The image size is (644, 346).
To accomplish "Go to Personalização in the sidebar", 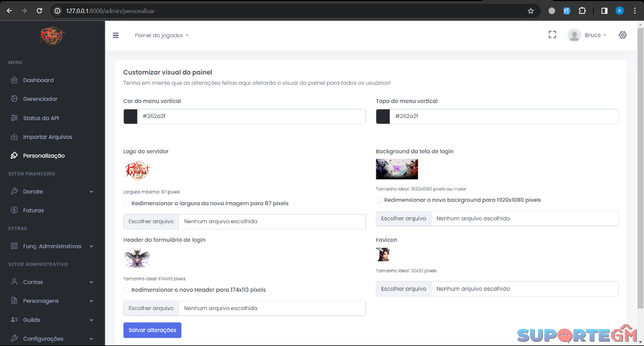I will [43, 155].
